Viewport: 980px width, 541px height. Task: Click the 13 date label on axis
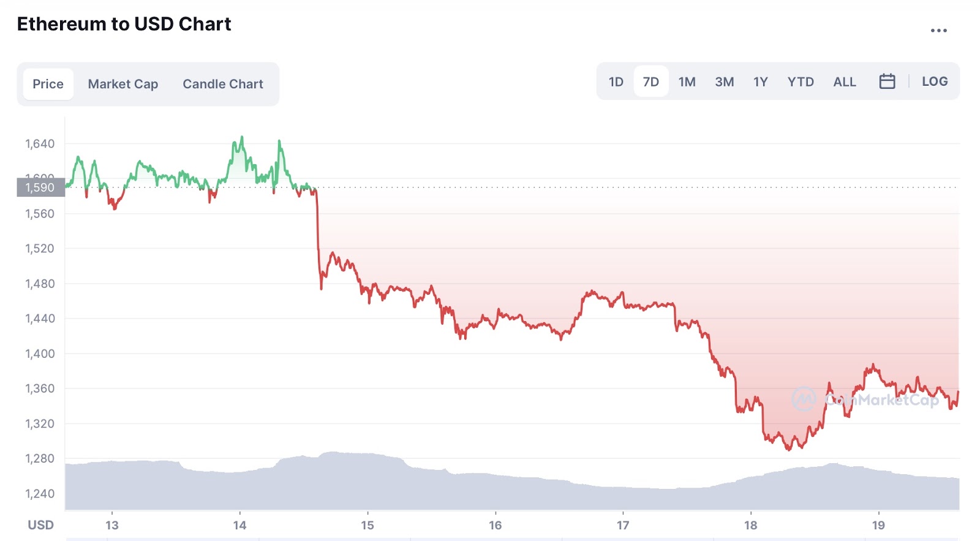111,525
